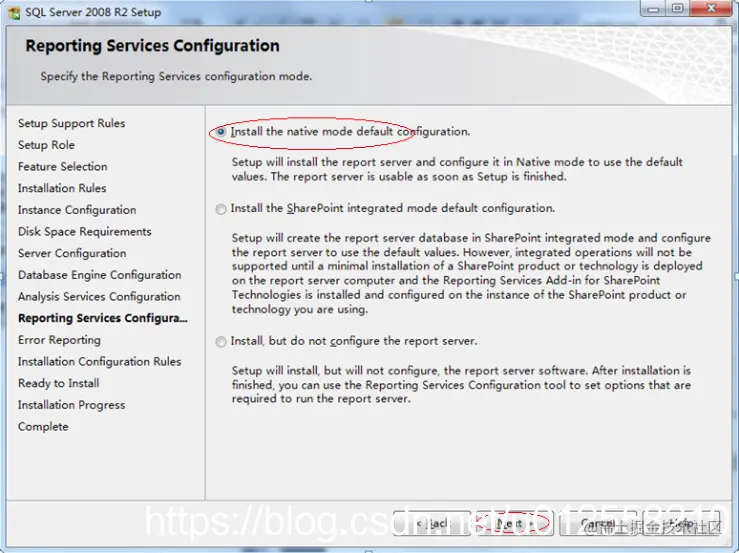Select Setup Support Rules step
Screen dimensions: 739x553
click(72, 123)
